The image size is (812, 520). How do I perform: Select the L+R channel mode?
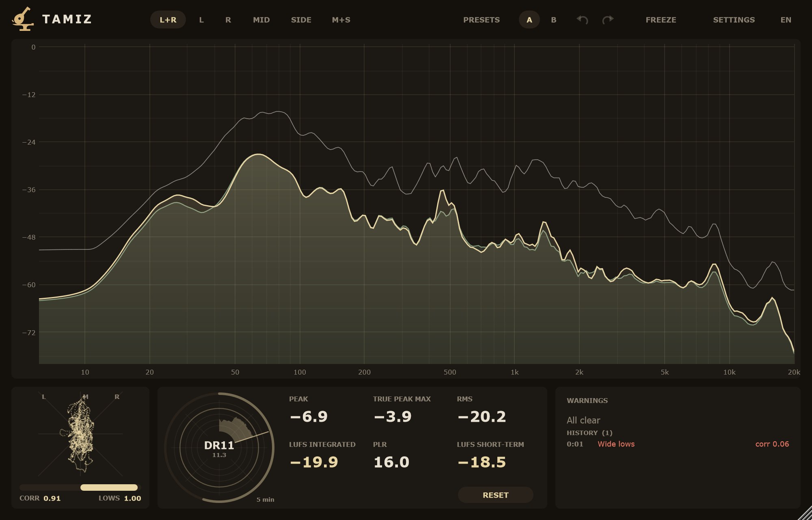168,19
